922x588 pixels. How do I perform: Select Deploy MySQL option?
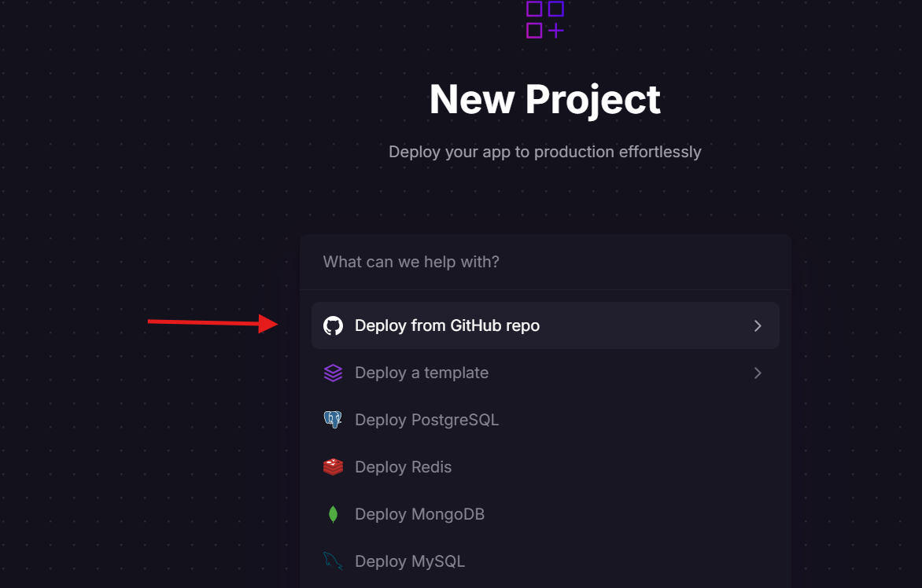545,561
